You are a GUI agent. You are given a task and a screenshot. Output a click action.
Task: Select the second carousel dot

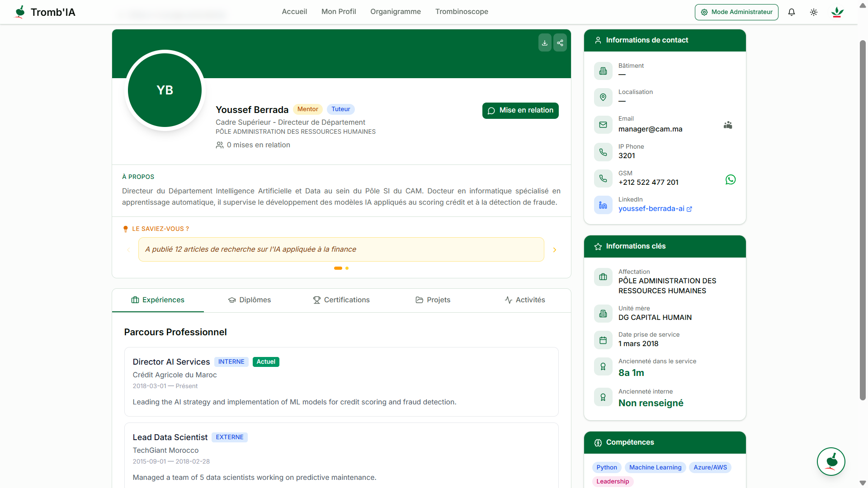(347, 268)
